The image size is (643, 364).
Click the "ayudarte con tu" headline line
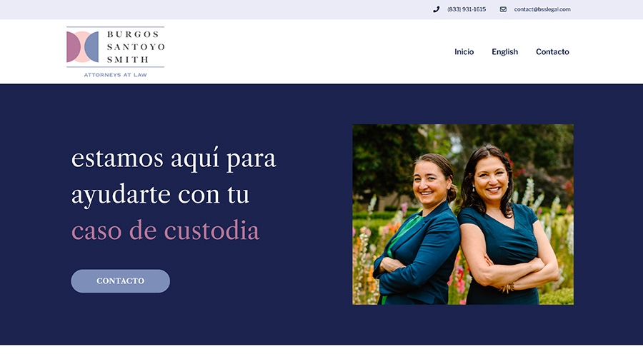click(x=160, y=194)
